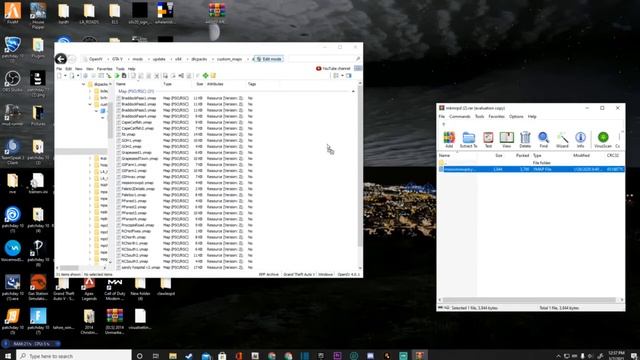Click Extract To in WinRAR toolbar
Image resolution: width=640 pixels, height=360 pixels.
pyautogui.click(x=469, y=139)
